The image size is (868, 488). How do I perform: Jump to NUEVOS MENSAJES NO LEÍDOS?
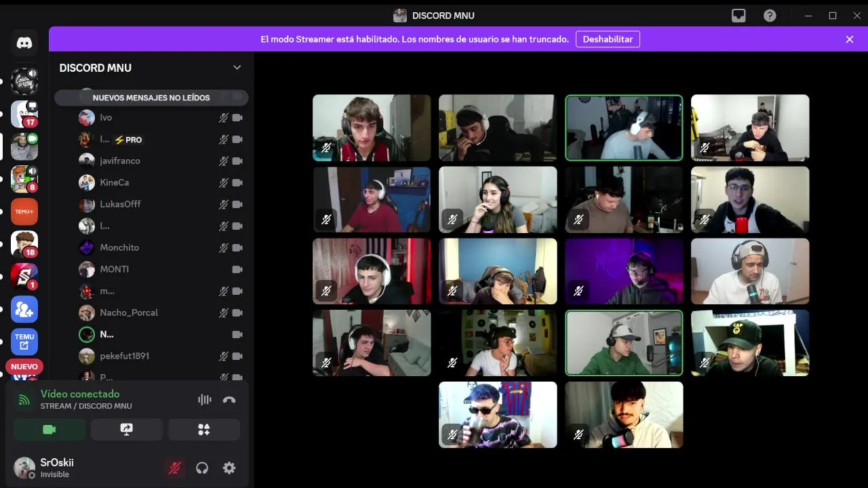(151, 98)
